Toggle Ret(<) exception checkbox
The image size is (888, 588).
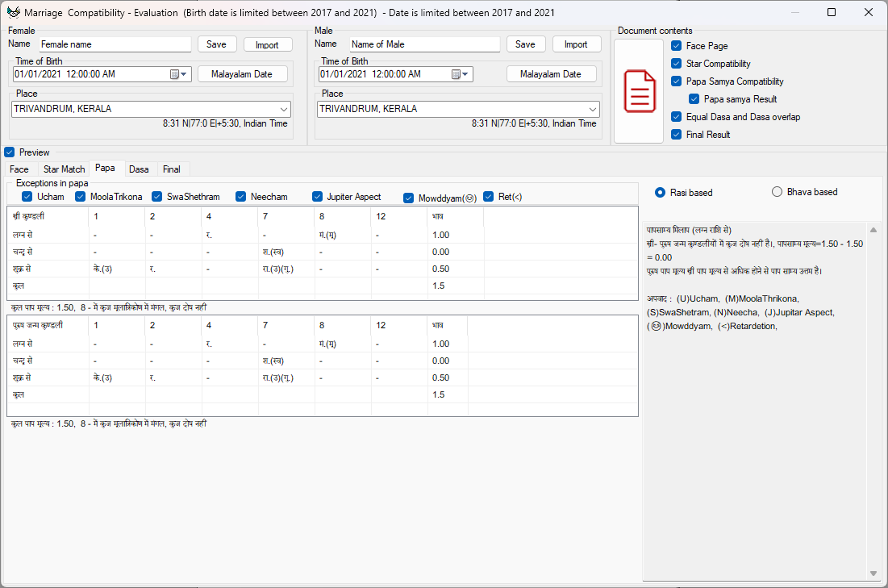(x=489, y=197)
